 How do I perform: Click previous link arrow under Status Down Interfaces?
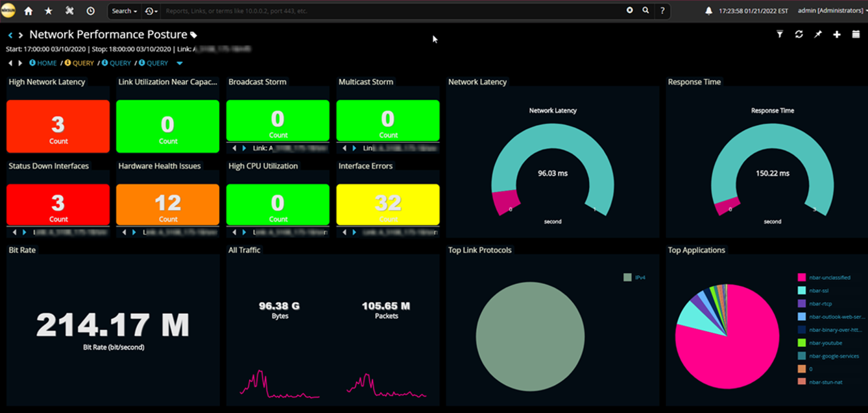15,232
